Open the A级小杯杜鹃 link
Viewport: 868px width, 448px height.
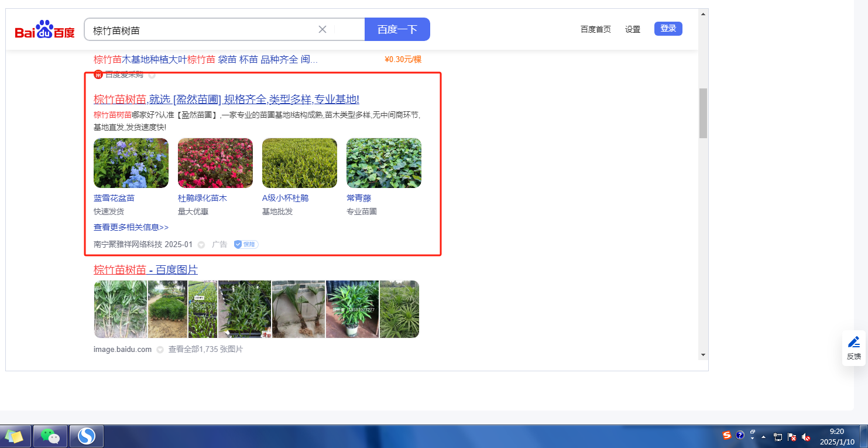[286, 198]
